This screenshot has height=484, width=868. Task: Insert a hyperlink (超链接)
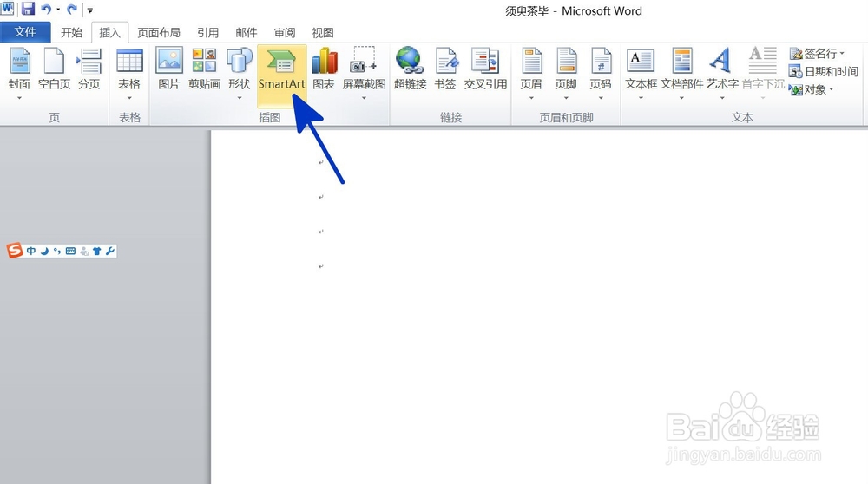tap(411, 69)
